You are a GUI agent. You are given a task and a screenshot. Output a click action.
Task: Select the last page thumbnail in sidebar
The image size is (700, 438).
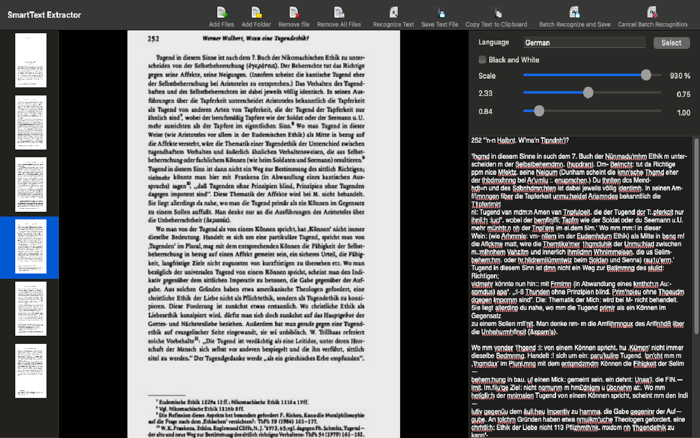(30, 371)
